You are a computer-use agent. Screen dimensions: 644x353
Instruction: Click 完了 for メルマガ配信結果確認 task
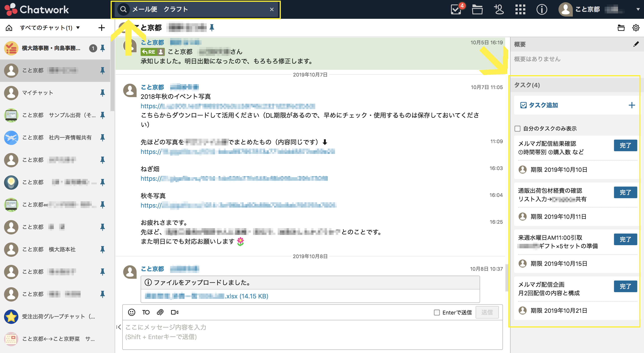point(625,145)
